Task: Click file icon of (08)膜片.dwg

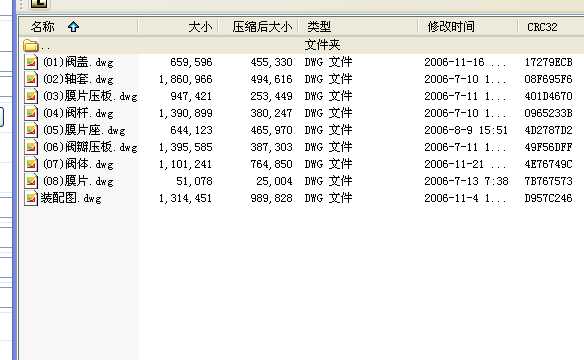Action: [31, 181]
